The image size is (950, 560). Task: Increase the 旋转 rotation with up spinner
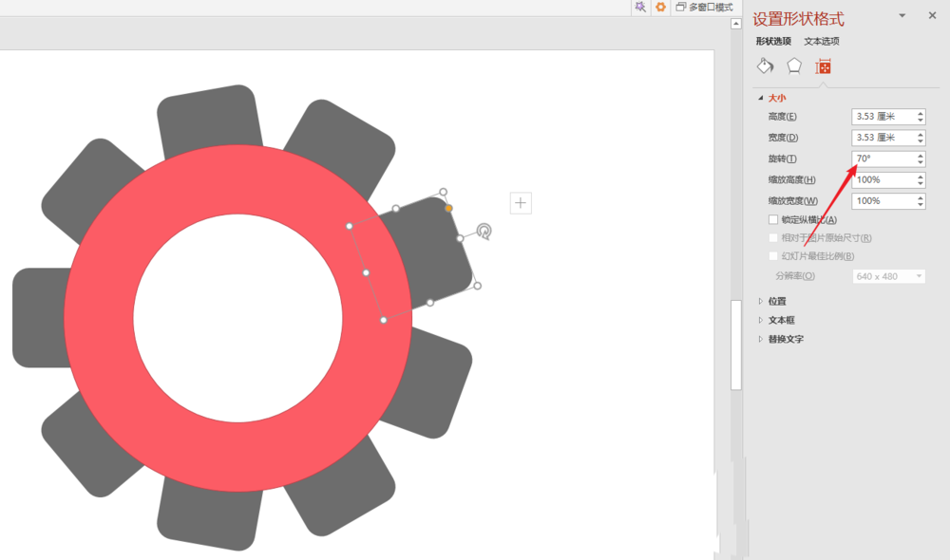click(921, 156)
